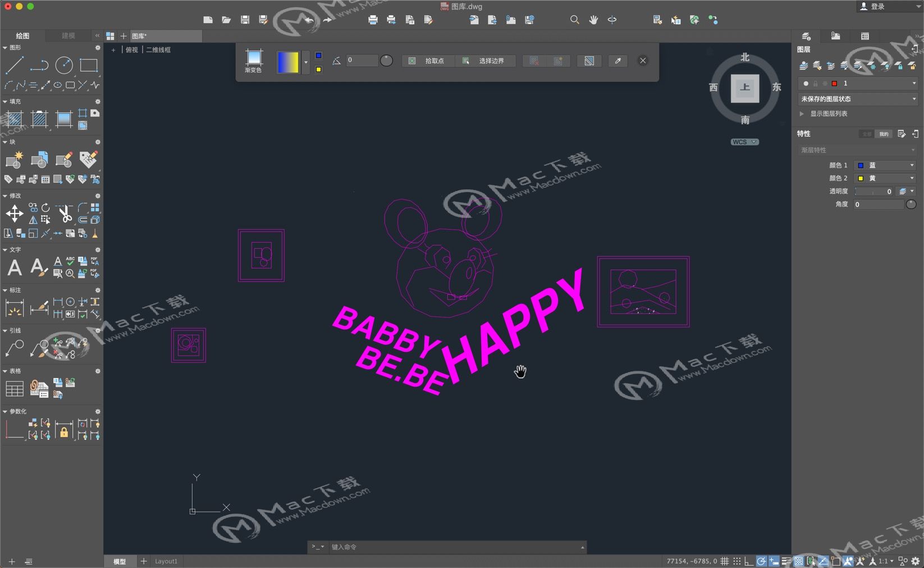Click the '选择边界' select boundary button
924x568 pixels.
tap(485, 61)
